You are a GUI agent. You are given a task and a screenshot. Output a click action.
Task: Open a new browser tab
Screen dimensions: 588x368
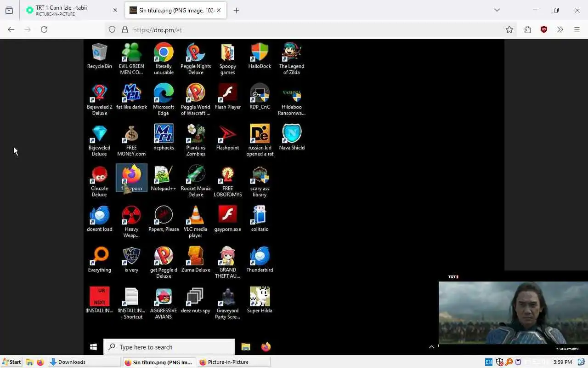point(236,10)
